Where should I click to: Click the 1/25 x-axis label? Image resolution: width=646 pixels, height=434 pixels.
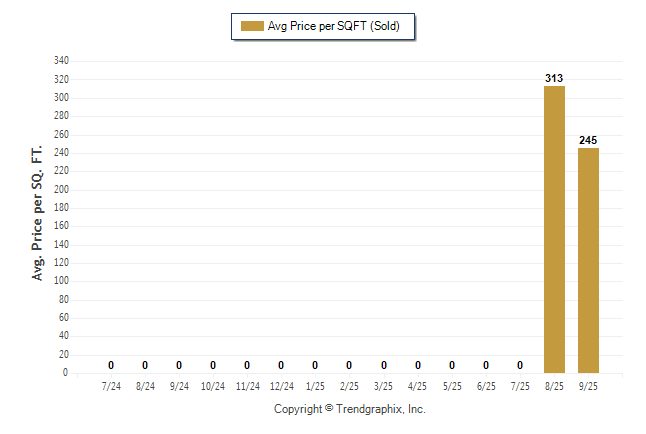[x=315, y=386]
